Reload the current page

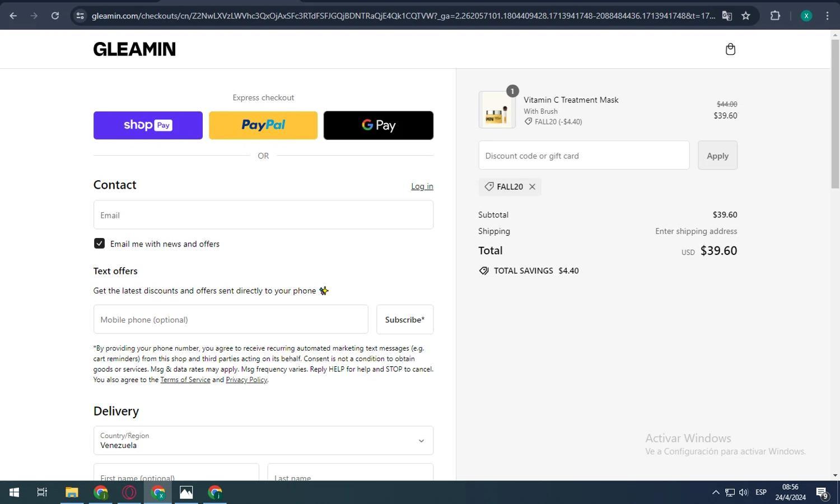[55, 16]
